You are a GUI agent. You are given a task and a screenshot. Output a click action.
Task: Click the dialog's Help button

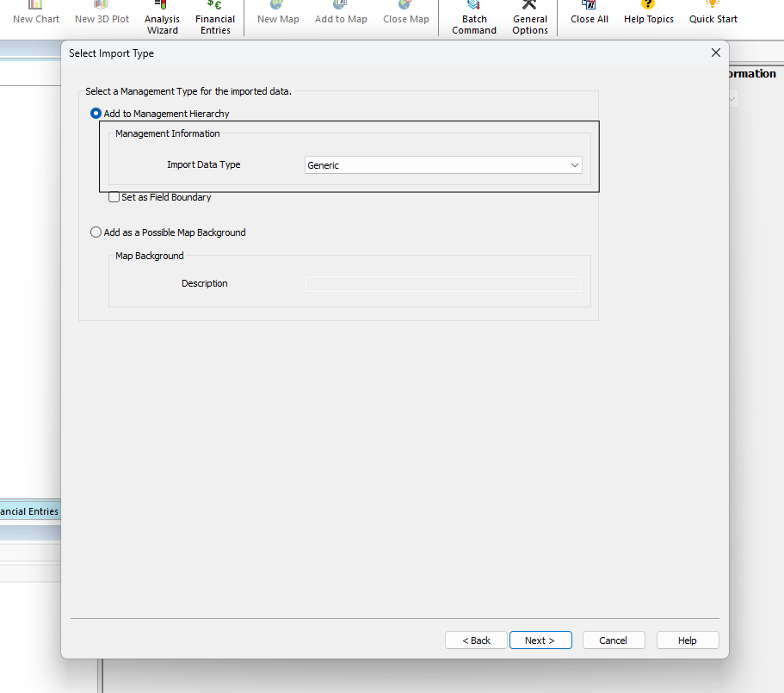pyautogui.click(x=688, y=640)
